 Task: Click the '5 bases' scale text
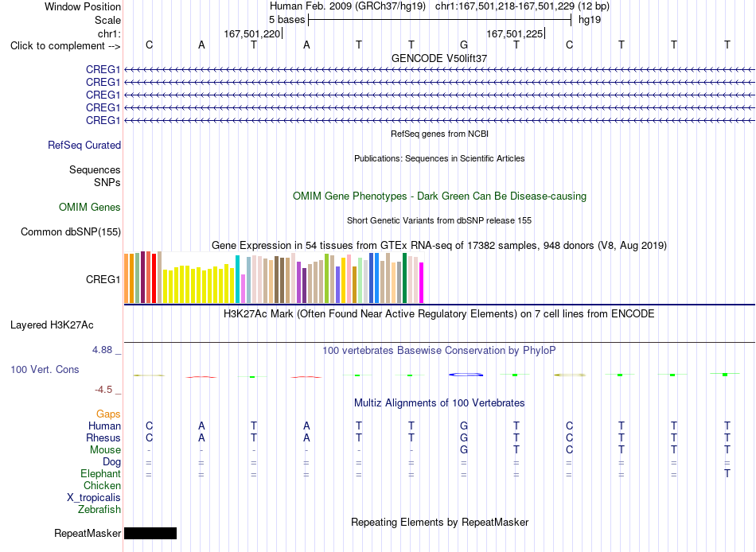[x=286, y=20]
